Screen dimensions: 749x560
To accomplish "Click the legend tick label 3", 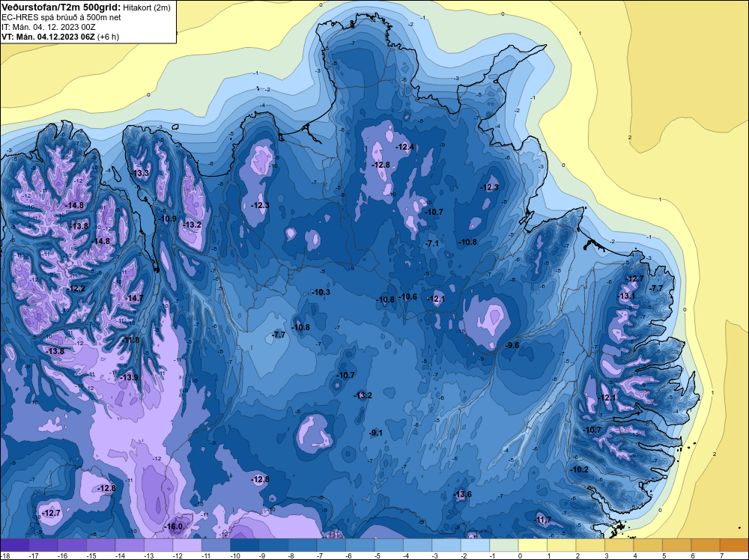I will coord(607,556).
